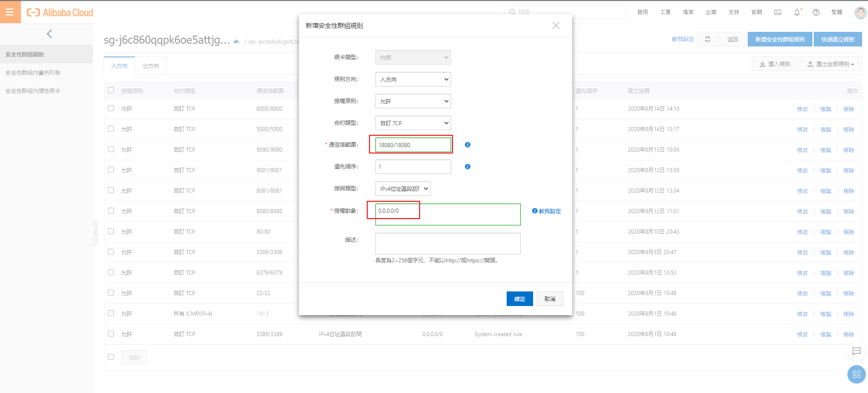
Task: Toggle the bottom batch-select checkbox
Action: tap(111, 357)
